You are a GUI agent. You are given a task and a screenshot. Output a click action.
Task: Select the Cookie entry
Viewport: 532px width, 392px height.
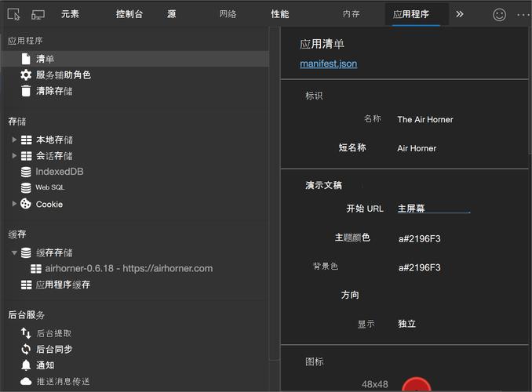coord(49,204)
